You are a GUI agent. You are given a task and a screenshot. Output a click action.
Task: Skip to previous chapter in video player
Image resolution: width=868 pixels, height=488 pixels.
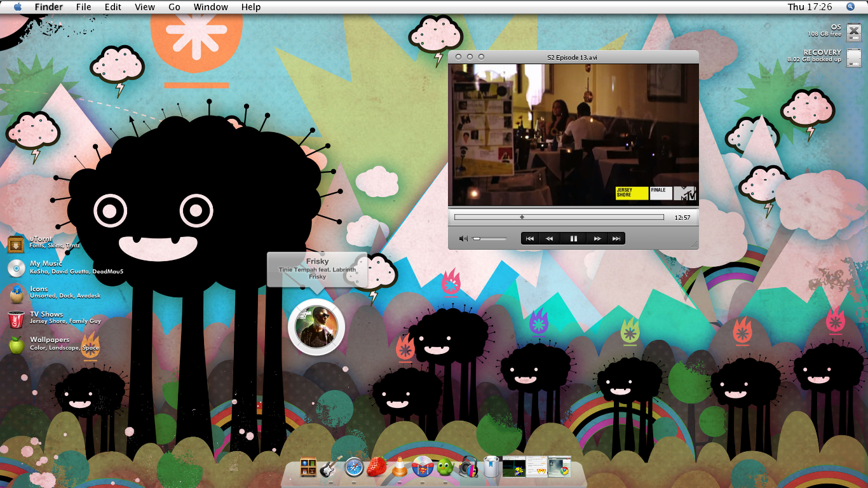[x=529, y=239]
